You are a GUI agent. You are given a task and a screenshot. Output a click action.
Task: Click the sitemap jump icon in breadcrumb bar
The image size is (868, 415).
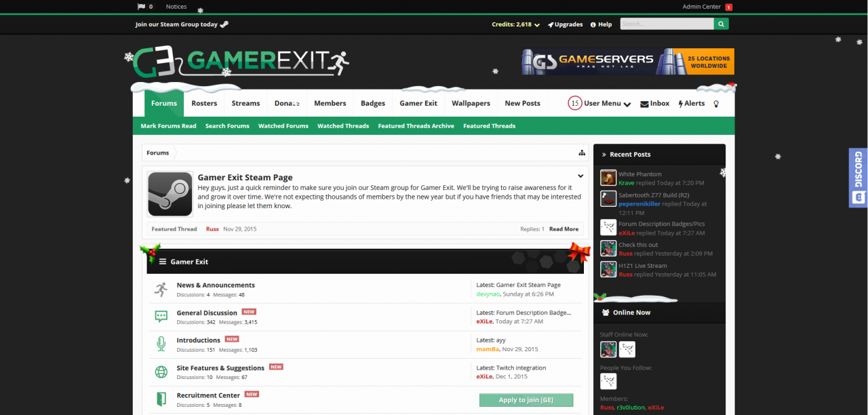point(581,153)
